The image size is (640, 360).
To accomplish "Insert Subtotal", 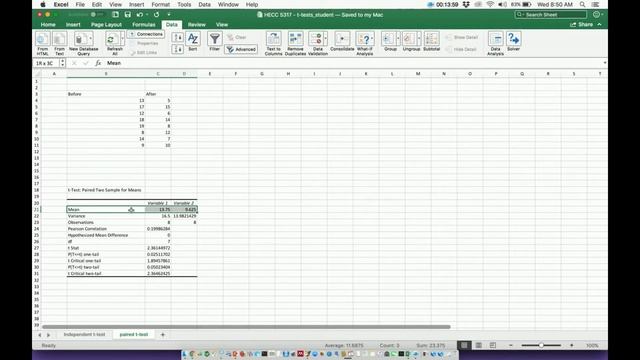I will point(431,42).
